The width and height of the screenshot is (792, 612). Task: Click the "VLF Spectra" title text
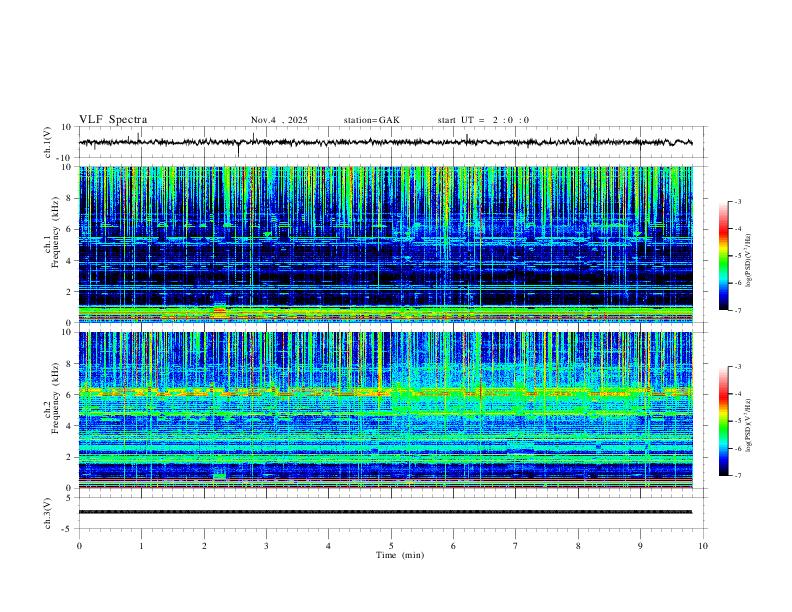click(x=113, y=120)
